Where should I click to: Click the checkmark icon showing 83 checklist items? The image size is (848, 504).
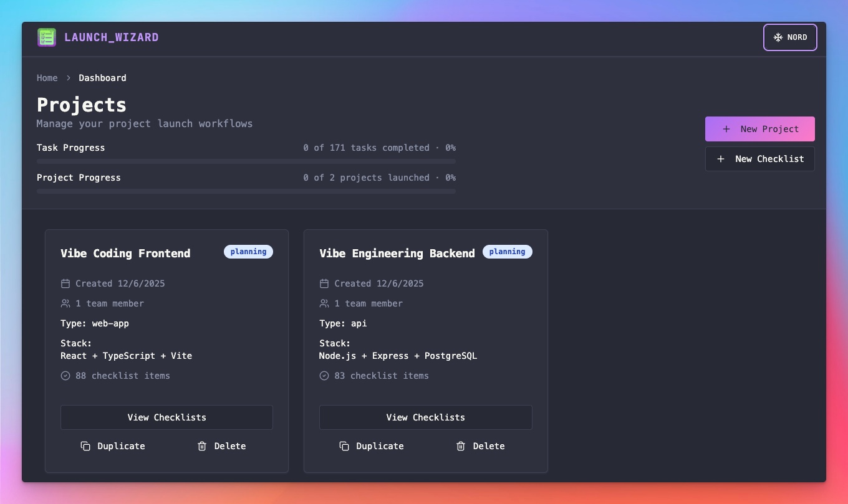324,375
